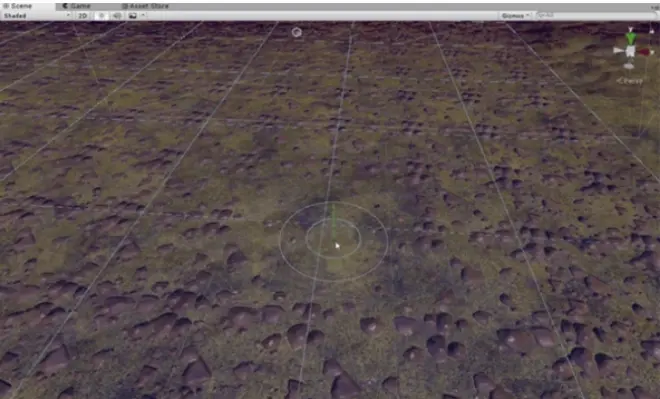Click the scene search field
Viewport: 660px width, 399px height.
[596, 16]
